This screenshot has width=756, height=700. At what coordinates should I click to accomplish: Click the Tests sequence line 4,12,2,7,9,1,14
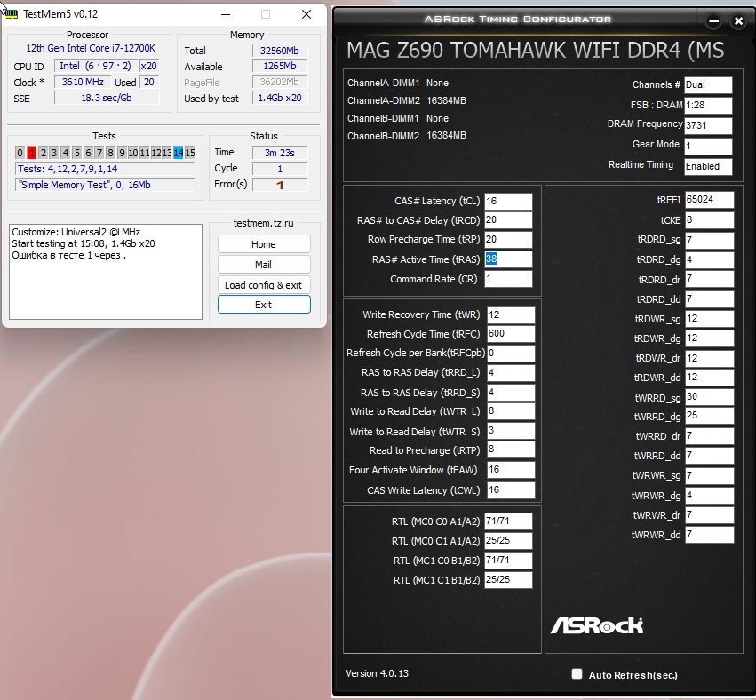coord(105,169)
